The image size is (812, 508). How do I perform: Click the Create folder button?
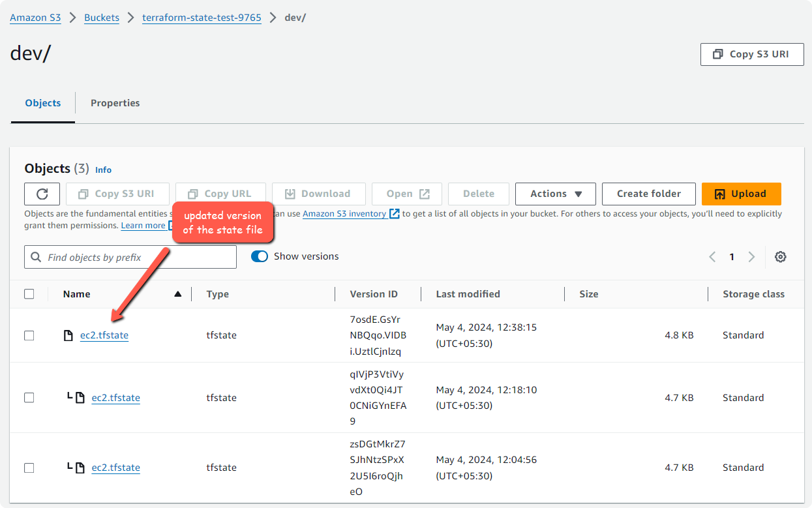click(648, 194)
